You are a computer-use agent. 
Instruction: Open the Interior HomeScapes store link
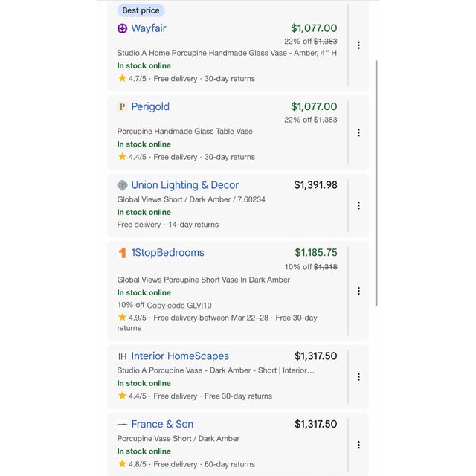click(x=180, y=356)
